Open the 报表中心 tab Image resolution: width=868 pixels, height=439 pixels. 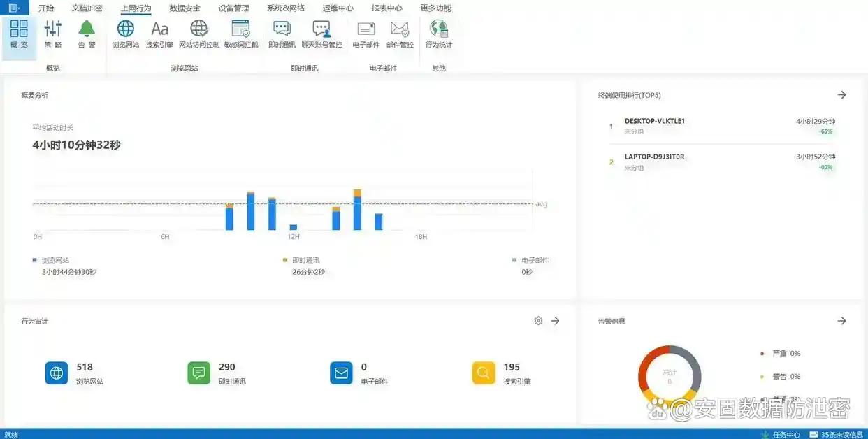[387, 8]
